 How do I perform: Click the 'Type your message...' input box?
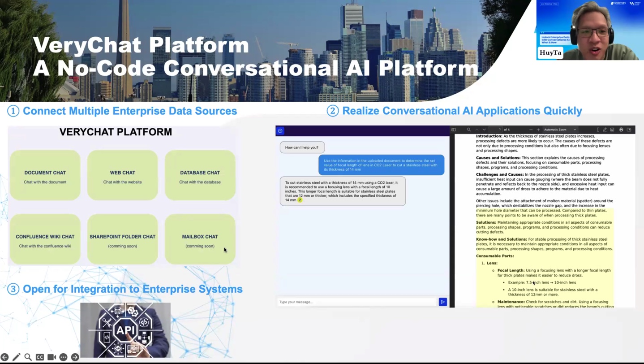356,302
